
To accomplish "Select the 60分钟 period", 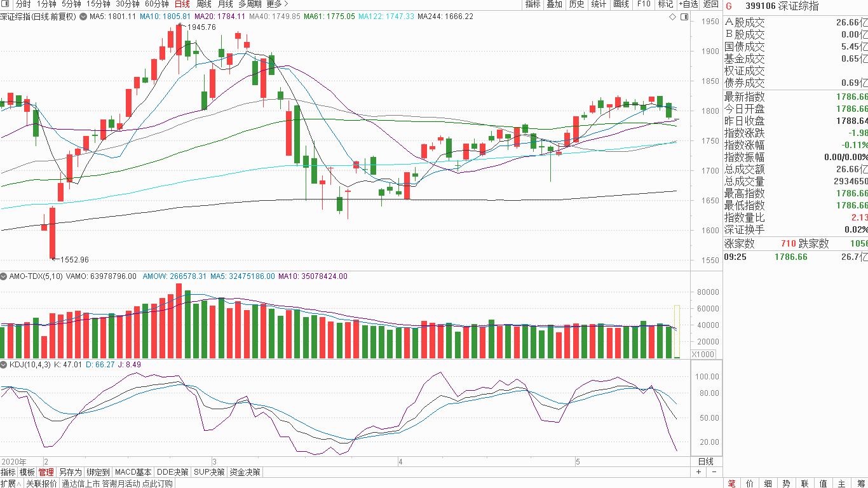I will 157,4.
